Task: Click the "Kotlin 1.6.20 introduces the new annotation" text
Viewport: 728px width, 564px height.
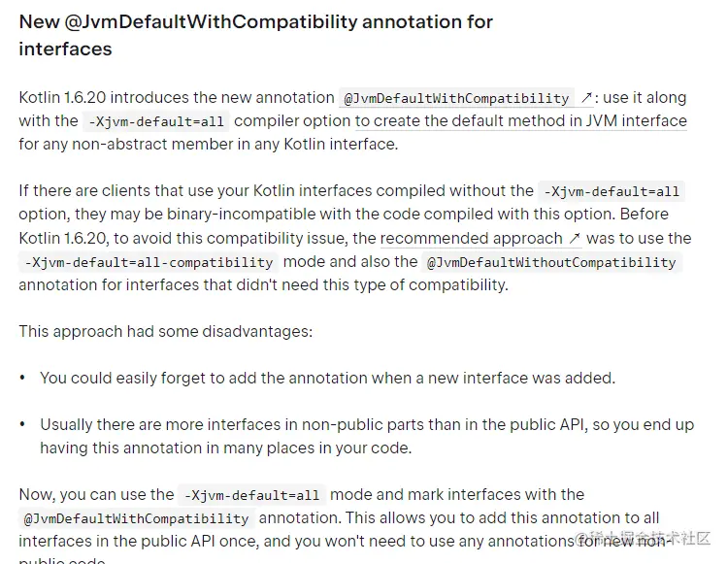Action: pos(176,98)
